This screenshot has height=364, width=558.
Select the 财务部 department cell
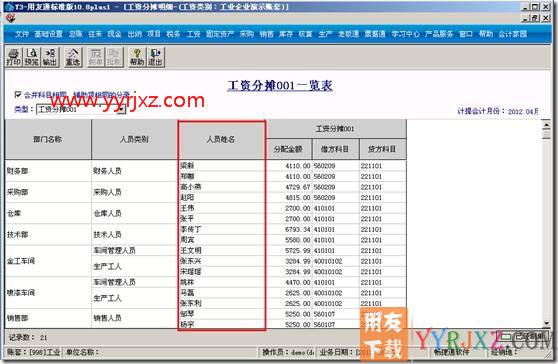point(48,171)
